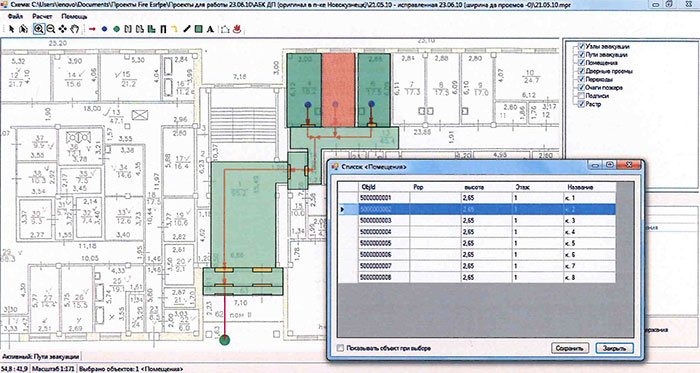Click the 'Закрыть' button in the dialog

(614, 348)
